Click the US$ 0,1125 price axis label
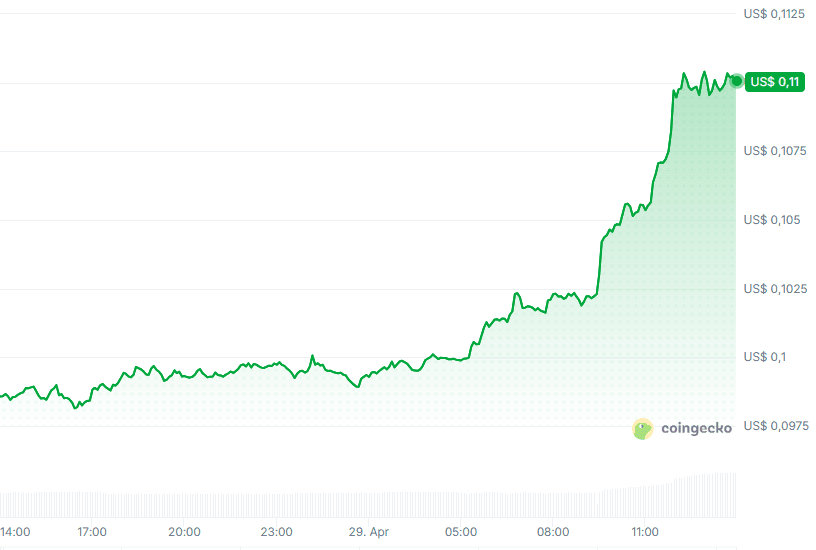 pos(774,14)
